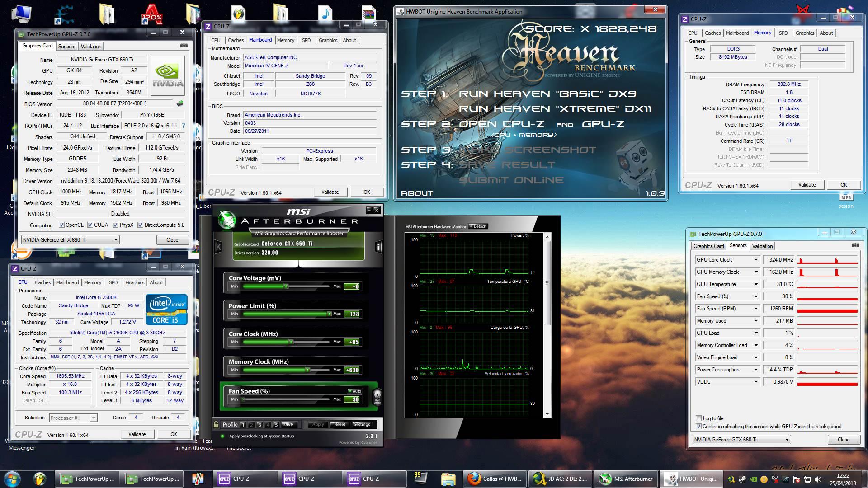The width and height of the screenshot is (868, 488).
Task: Click the Afterburner K (Kombustor) side button
Action: click(x=218, y=247)
